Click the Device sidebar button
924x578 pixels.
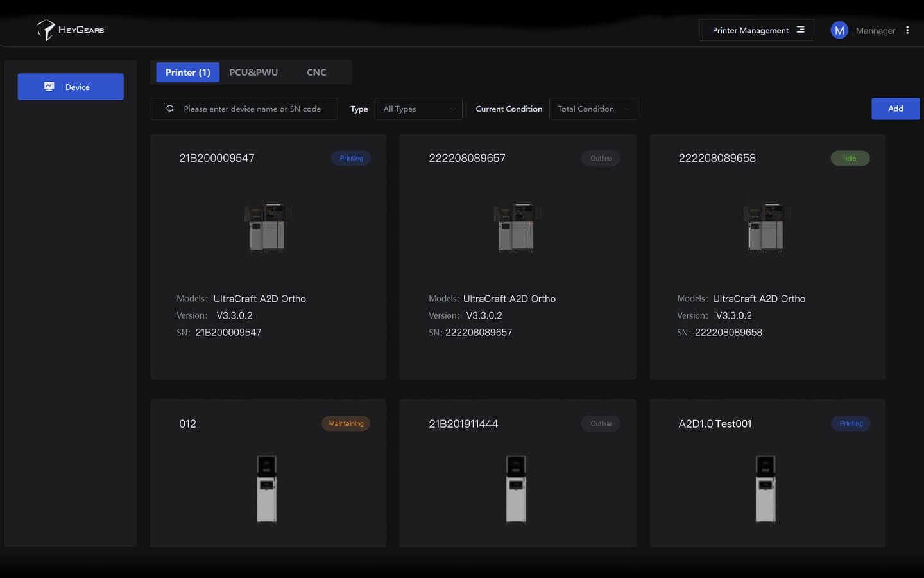click(x=71, y=87)
